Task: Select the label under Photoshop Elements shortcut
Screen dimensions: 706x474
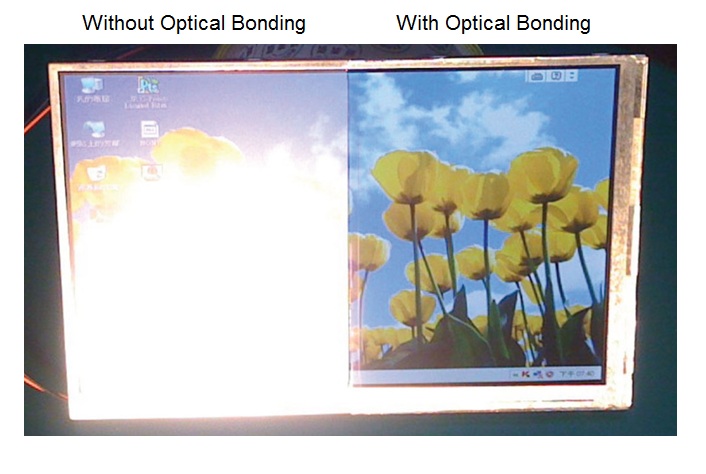Action: (x=146, y=102)
